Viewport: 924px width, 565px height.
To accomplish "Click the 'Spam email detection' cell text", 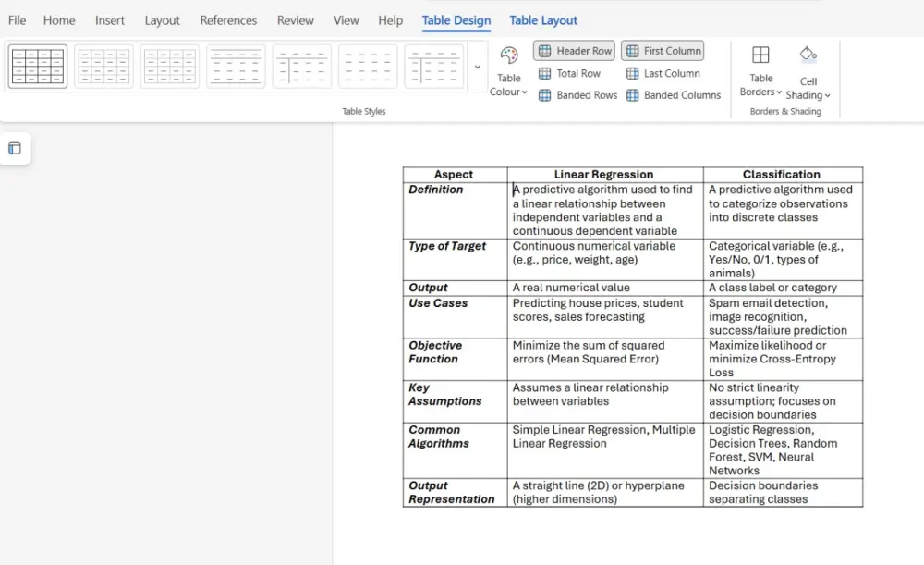I will 768,303.
